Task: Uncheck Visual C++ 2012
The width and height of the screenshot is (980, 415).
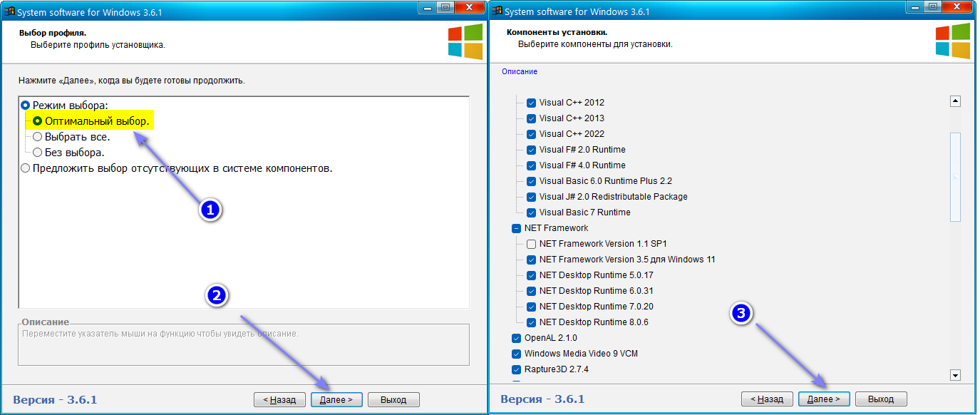Action: click(532, 103)
